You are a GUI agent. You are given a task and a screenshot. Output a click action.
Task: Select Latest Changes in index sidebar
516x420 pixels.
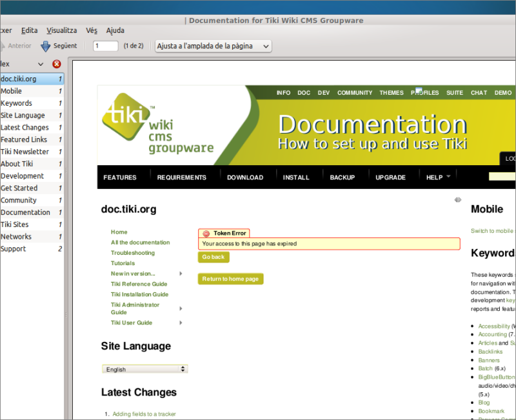pos(32,128)
